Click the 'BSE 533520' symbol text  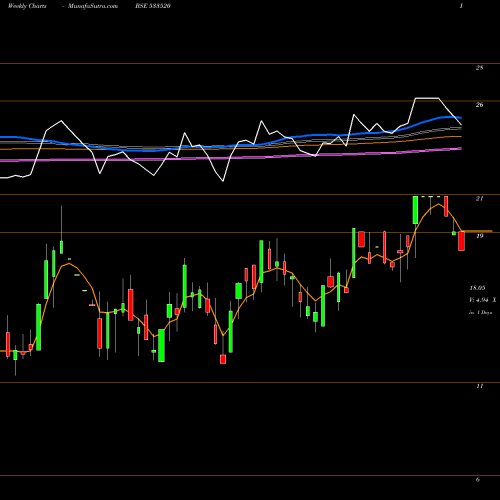pos(153,6)
